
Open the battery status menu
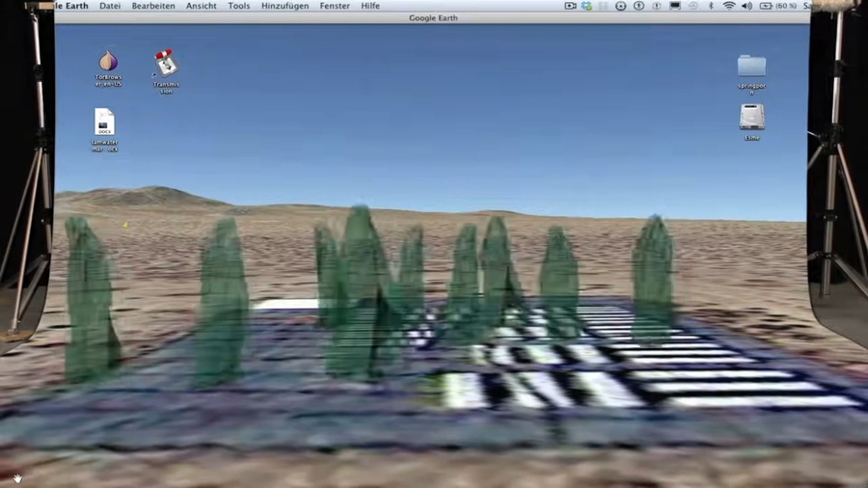(x=766, y=6)
